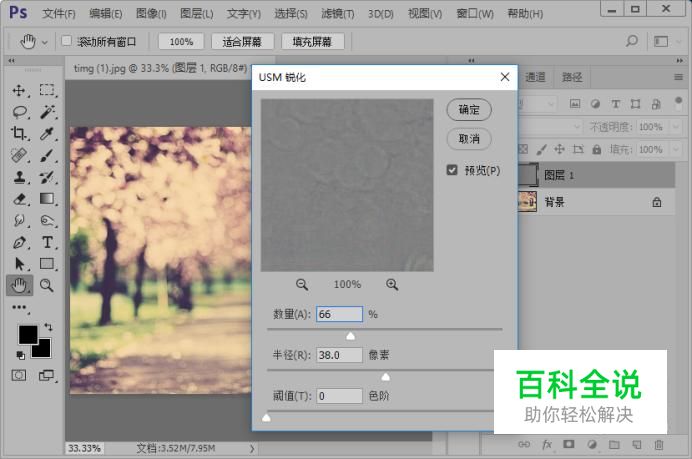Select the Gradient tool
Viewport: 692px width, 459px height.
coord(47,199)
